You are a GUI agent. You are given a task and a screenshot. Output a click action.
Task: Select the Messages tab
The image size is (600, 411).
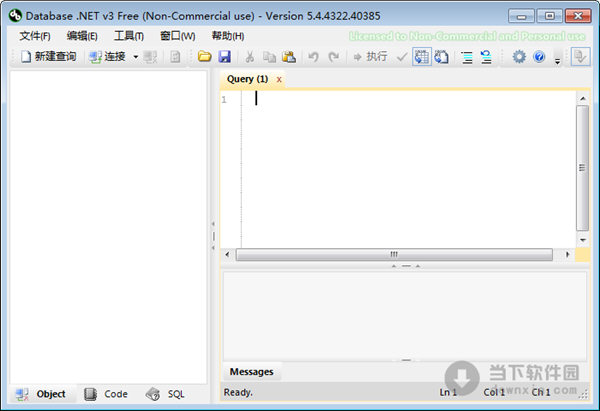pos(251,372)
